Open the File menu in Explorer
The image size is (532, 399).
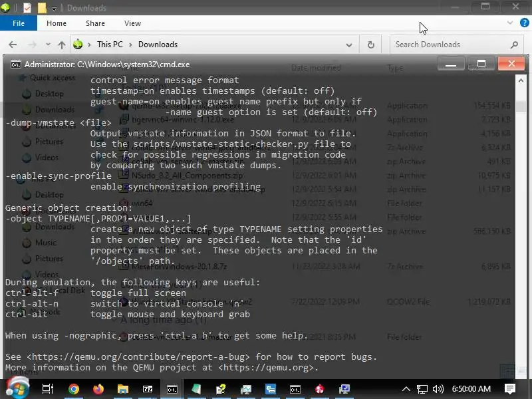pyautogui.click(x=19, y=23)
